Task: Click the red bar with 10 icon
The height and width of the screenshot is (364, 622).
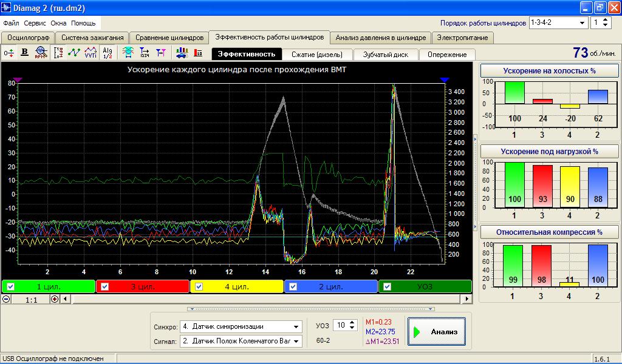Action: [198, 52]
